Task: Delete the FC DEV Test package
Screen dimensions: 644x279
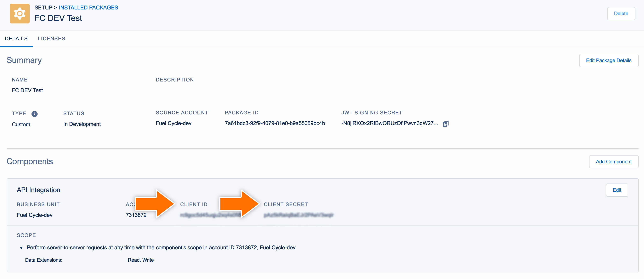Action: (x=621, y=14)
